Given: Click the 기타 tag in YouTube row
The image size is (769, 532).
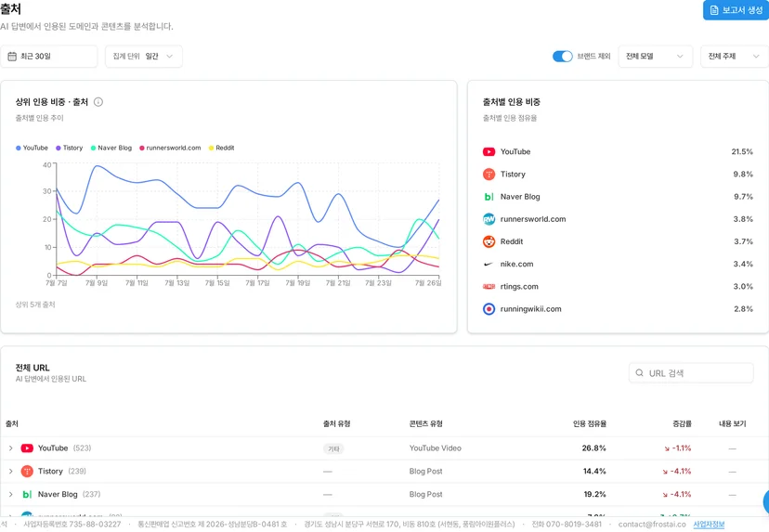Looking at the screenshot, I should [x=333, y=448].
